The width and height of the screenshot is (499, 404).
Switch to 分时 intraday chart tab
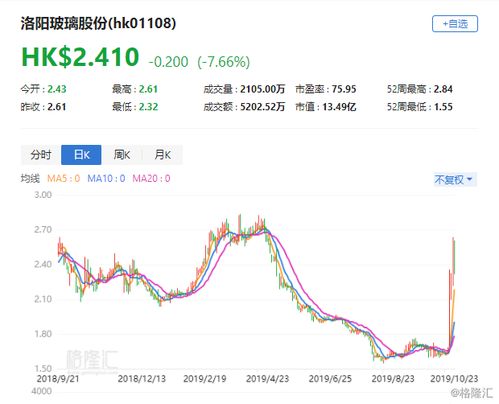click(41, 155)
